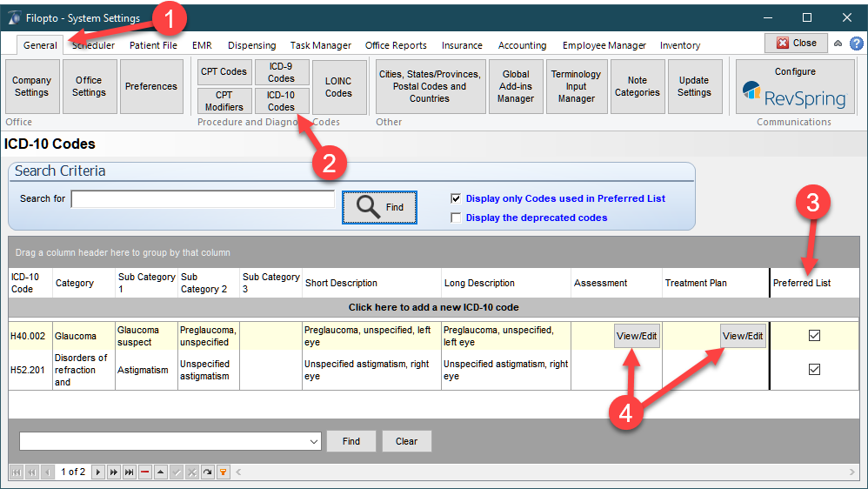868x489 pixels.
Task: Click the Search for text field
Action: point(203,199)
